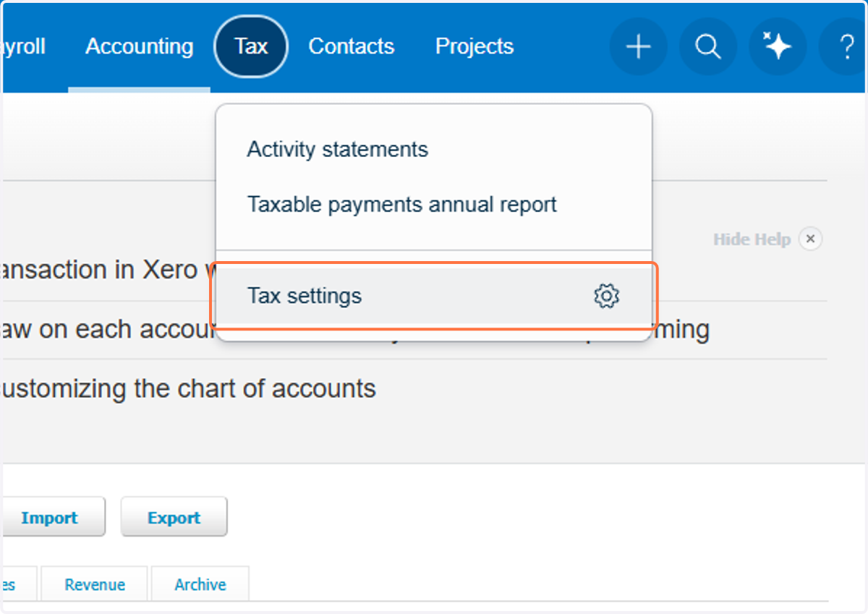The width and height of the screenshot is (868, 614).
Task: Click the Export button
Action: [x=174, y=517]
